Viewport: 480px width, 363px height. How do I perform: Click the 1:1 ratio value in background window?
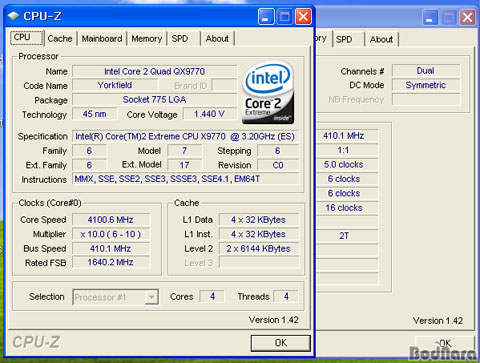click(x=346, y=150)
